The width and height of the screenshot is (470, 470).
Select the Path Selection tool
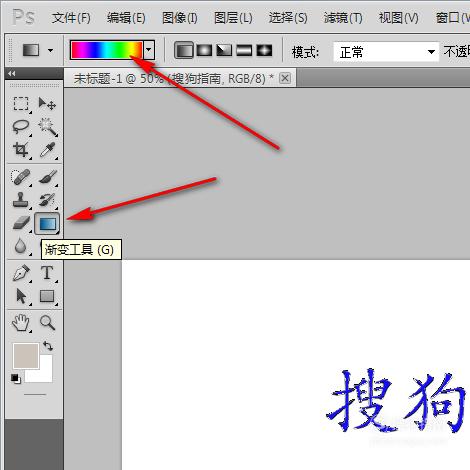[x=21, y=296]
